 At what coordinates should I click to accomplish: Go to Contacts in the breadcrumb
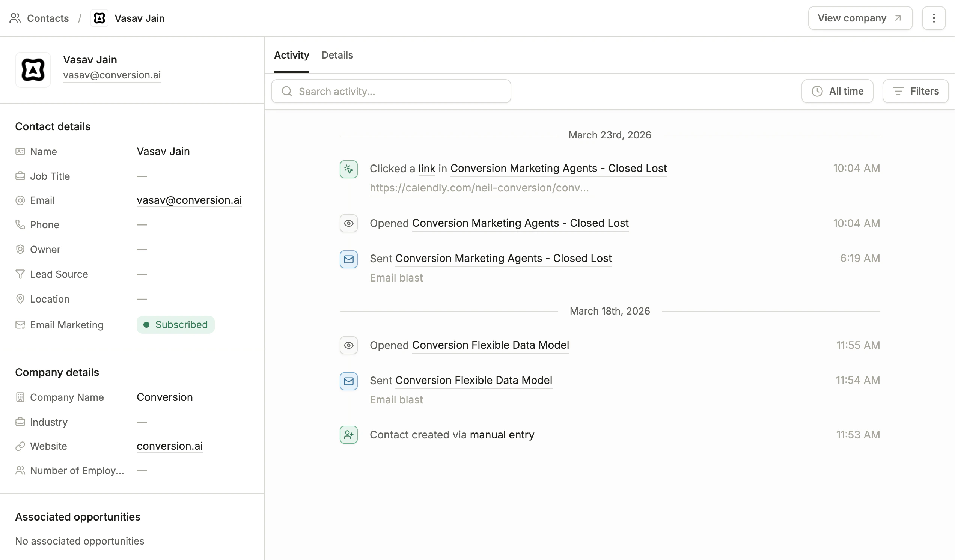(x=48, y=18)
